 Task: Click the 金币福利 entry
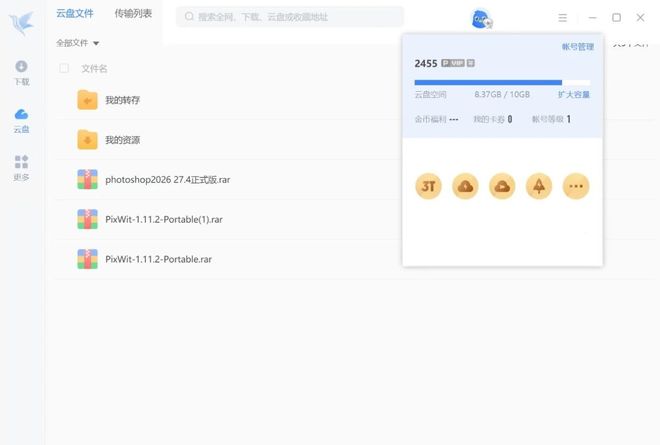pyautogui.click(x=436, y=119)
